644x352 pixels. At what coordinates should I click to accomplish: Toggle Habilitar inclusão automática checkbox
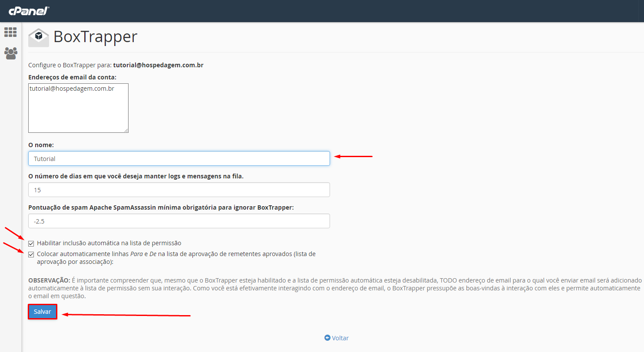coord(31,243)
